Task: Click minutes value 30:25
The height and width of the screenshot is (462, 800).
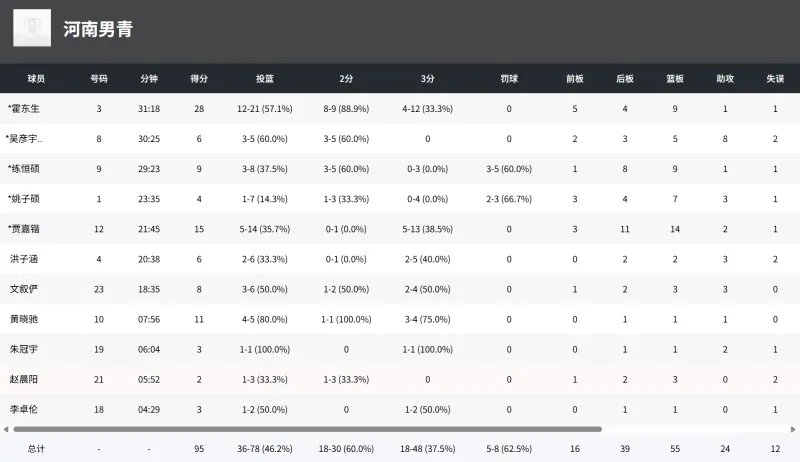Action: click(x=149, y=139)
